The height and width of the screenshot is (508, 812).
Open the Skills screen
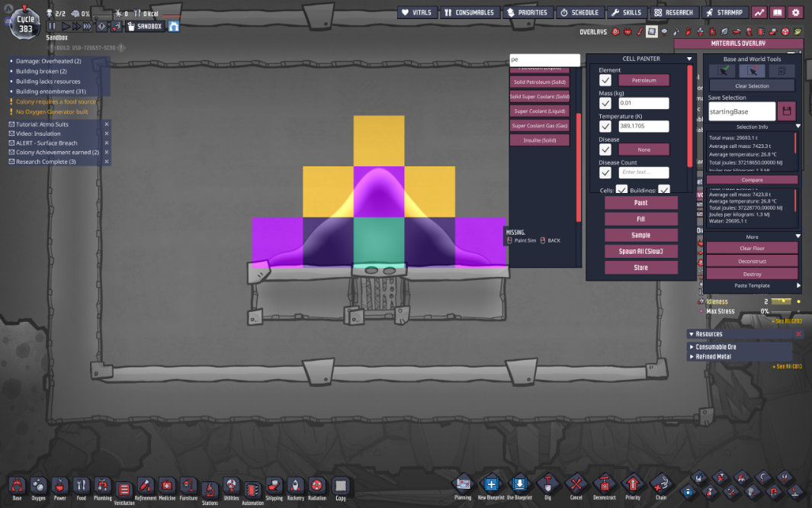627,12
